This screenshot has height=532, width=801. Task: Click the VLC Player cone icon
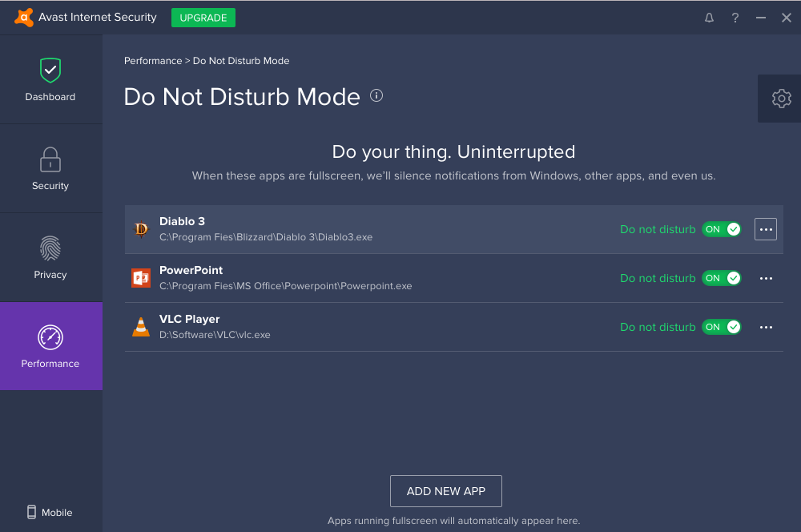point(141,326)
